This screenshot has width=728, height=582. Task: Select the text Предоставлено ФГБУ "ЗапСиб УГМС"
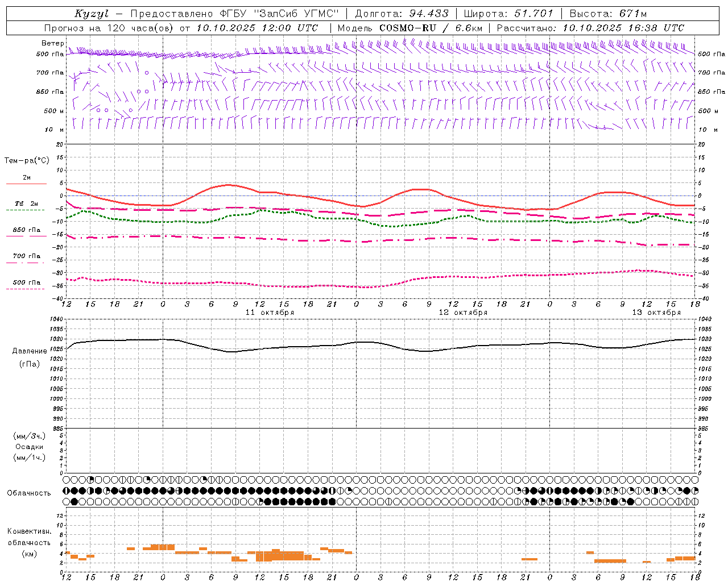[235, 14]
